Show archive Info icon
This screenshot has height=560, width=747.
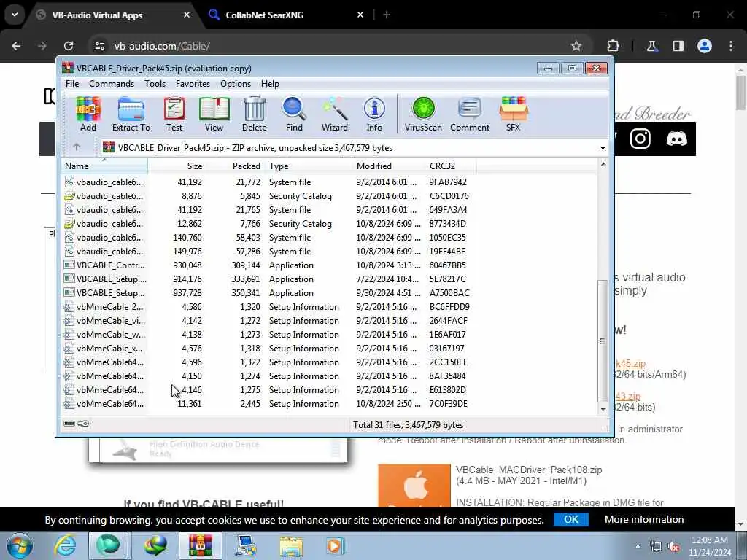pos(374,114)
